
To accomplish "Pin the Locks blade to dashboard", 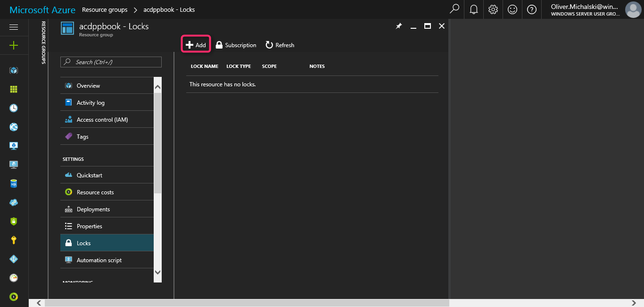I will click(x=399, y=26).
